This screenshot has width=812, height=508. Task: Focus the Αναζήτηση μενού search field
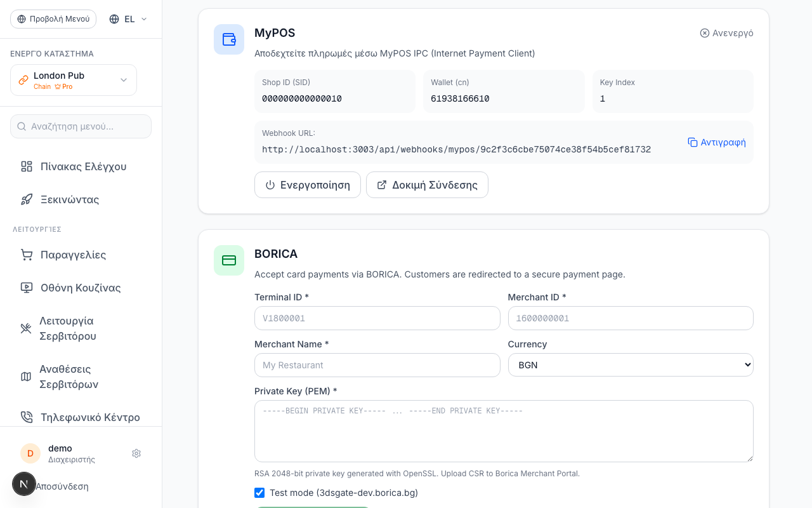click(81, 126)
